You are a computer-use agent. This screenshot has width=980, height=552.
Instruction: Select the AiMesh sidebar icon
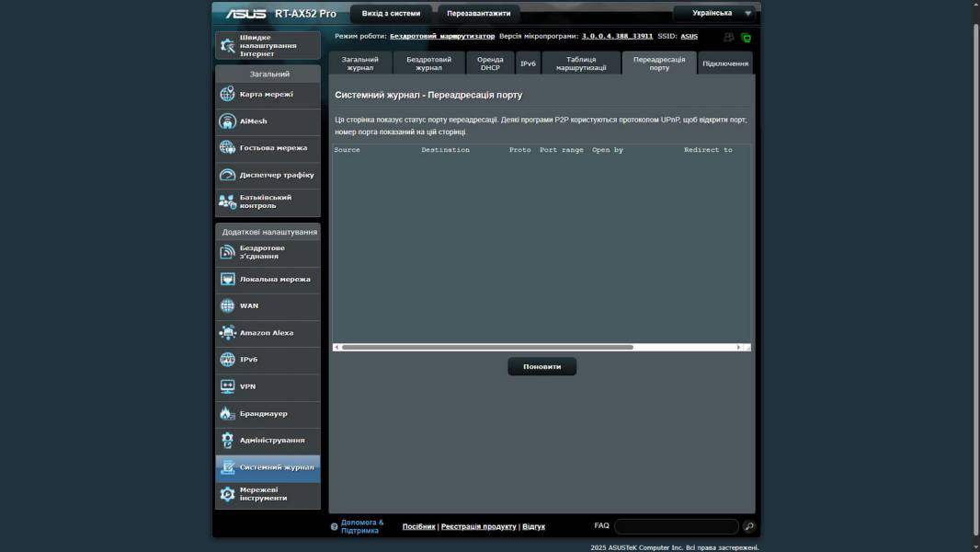tap(227, 121)
